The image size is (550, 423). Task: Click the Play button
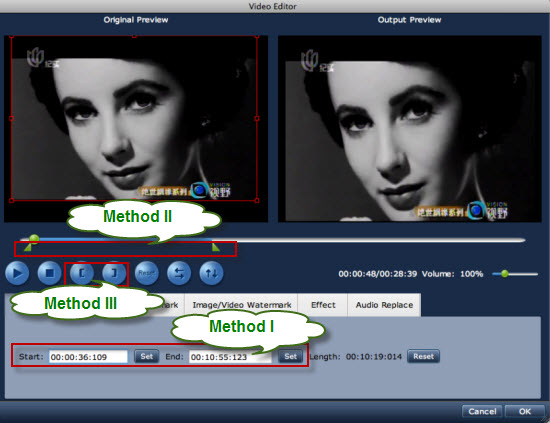point(17,273)
